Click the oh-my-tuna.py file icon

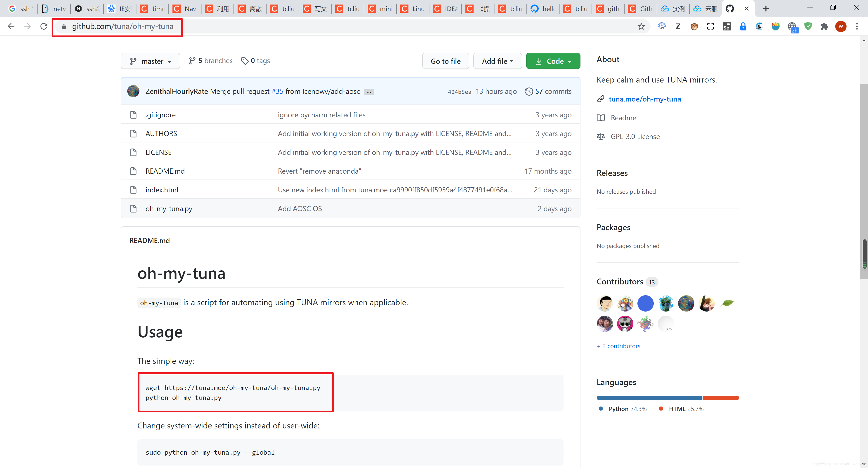133,208
